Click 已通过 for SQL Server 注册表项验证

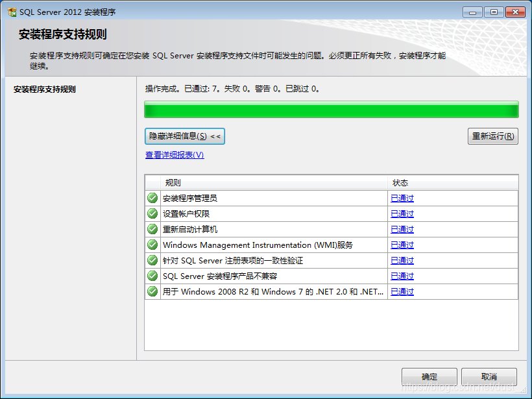click(402, 260)
